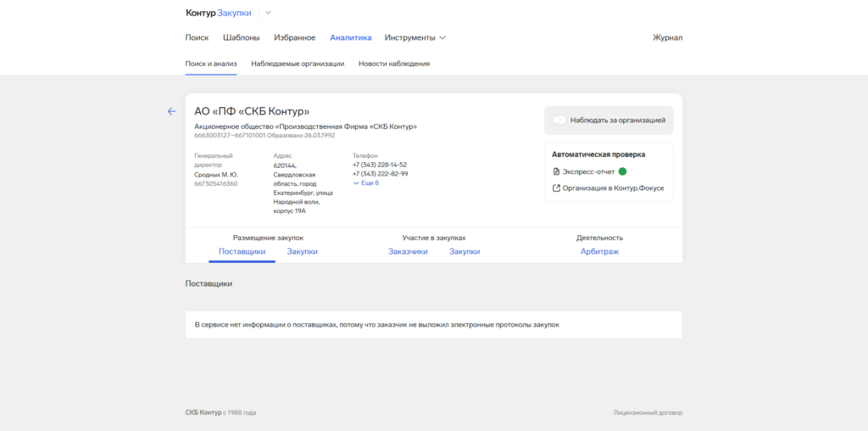868x431 pixels.
Task: Expand the product switcher chevron near logo
Action: 269,13
